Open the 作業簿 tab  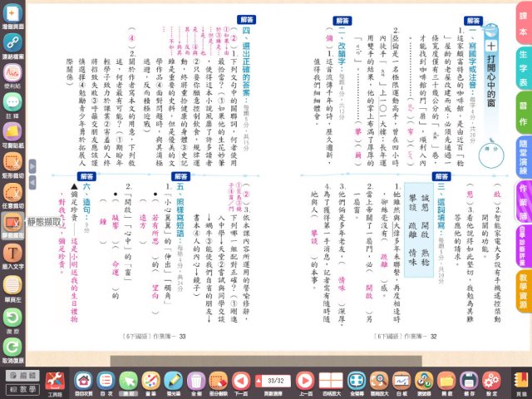522,208
